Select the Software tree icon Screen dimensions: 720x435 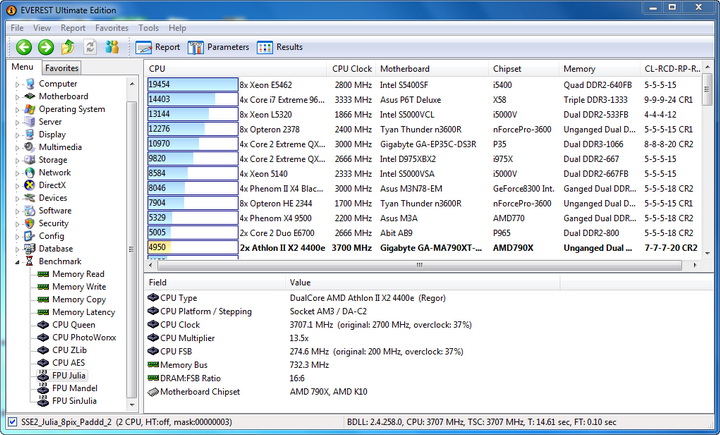click(30, 211)
